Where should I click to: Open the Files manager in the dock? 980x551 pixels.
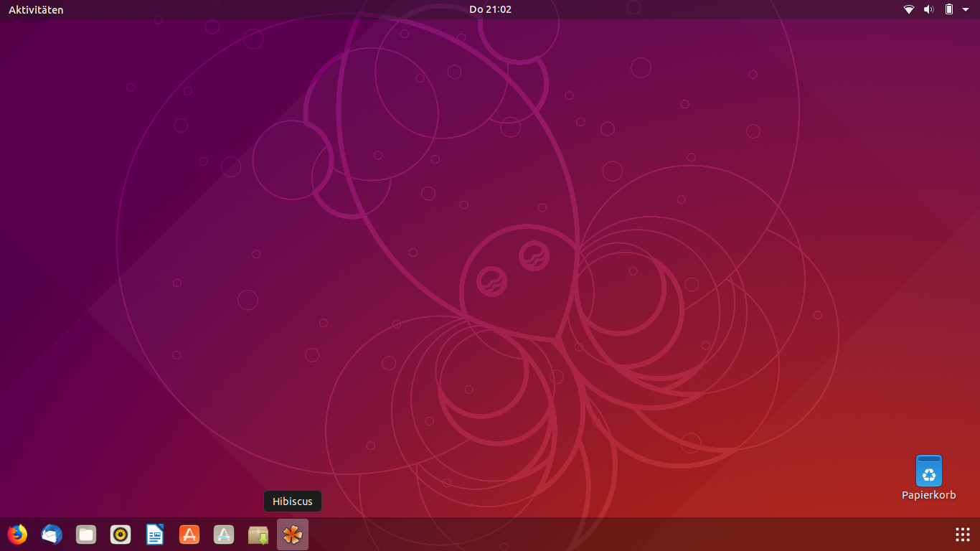coord(86,534)
